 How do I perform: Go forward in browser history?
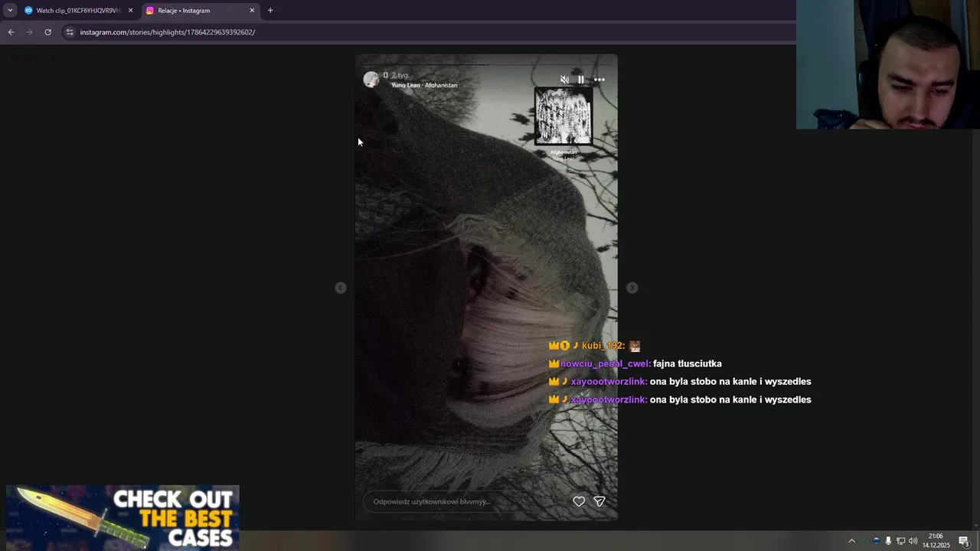tap(29, 32)
